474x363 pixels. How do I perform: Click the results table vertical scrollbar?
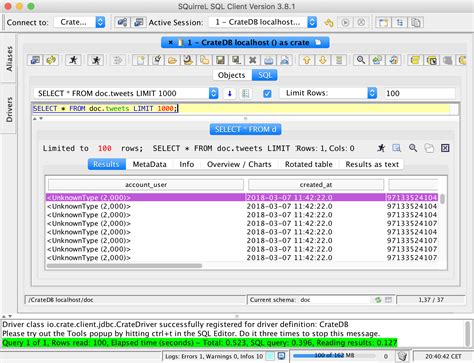tap(442, 199)
